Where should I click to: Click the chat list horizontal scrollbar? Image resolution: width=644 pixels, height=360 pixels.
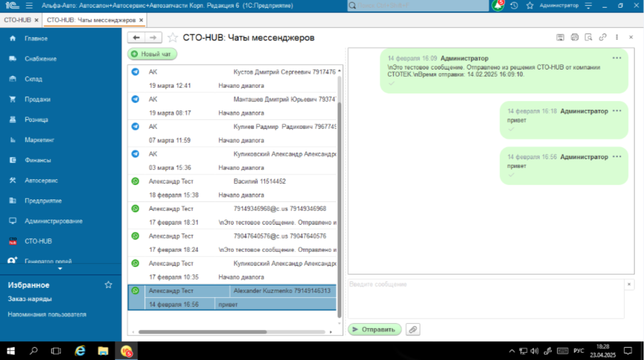(x=202, y=332)
